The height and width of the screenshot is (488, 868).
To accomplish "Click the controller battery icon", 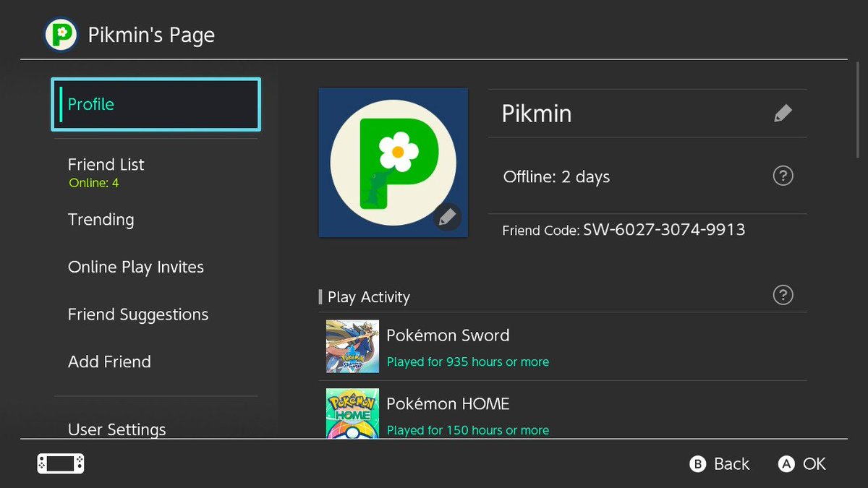I will click(60, 463).
